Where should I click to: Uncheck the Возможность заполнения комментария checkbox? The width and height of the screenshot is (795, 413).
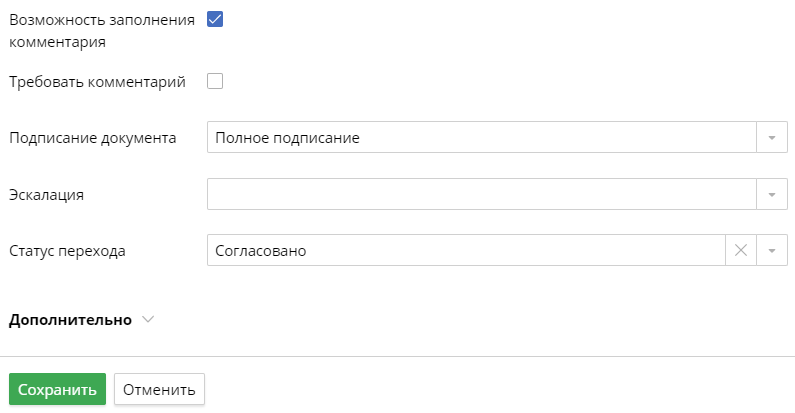tap(215, 19)
